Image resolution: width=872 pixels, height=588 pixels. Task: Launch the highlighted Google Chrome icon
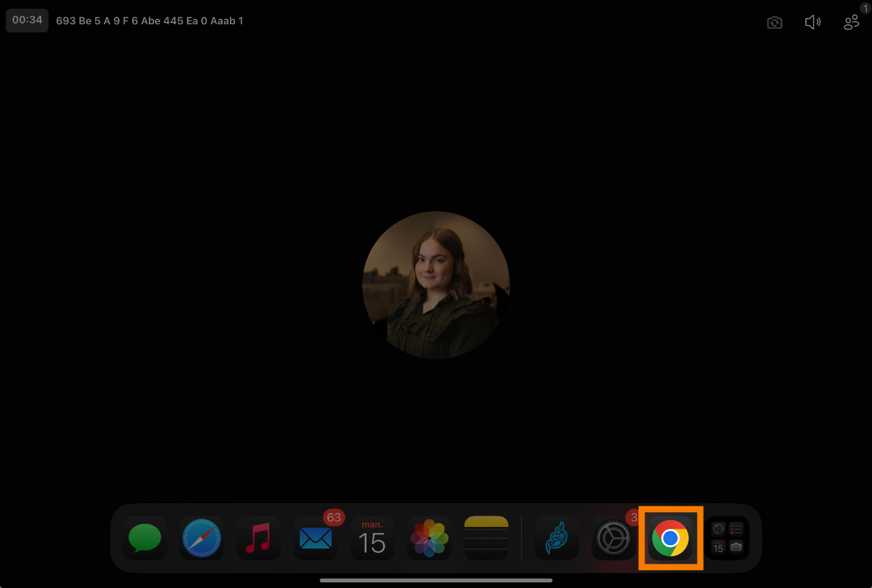[671, 538]
